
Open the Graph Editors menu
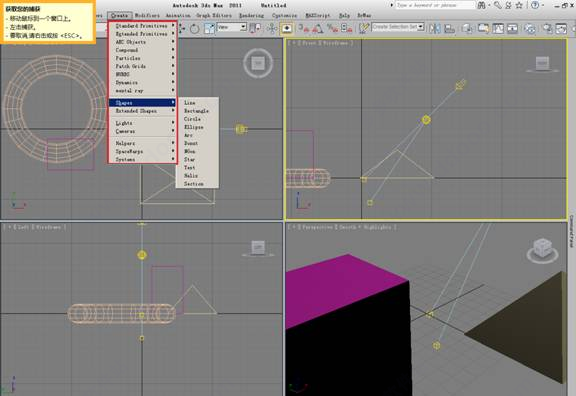[214, 15]
